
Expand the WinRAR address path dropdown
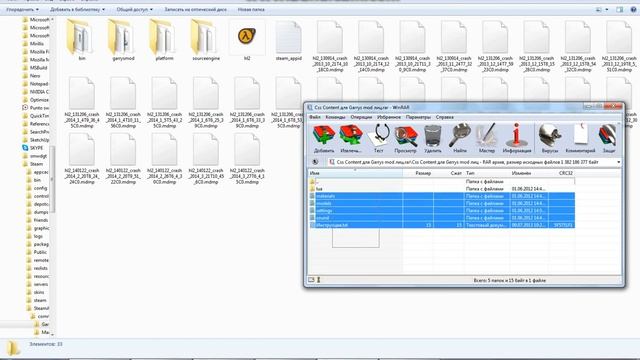tap(618, 162)
